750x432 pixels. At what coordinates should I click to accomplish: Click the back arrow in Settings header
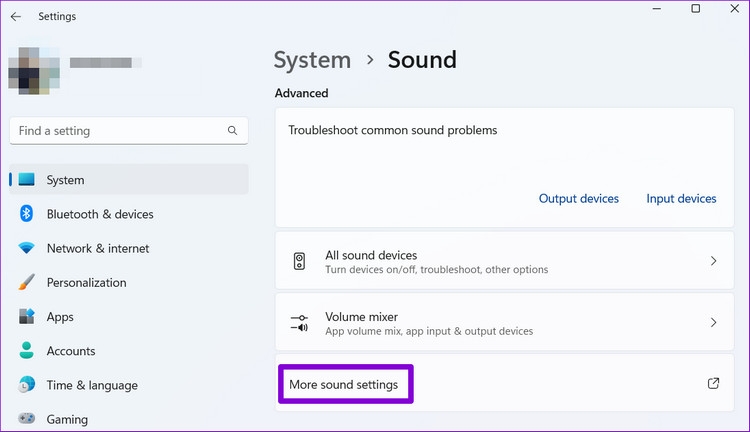(16, 16)
